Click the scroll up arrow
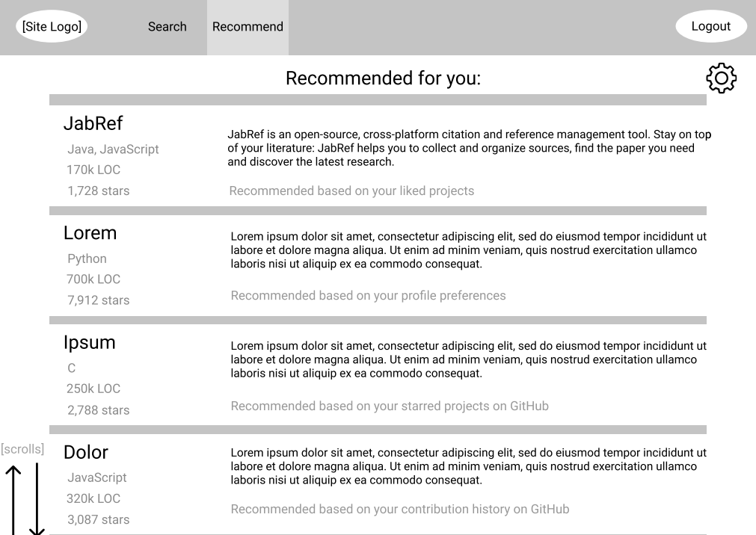 pos(13,500)
